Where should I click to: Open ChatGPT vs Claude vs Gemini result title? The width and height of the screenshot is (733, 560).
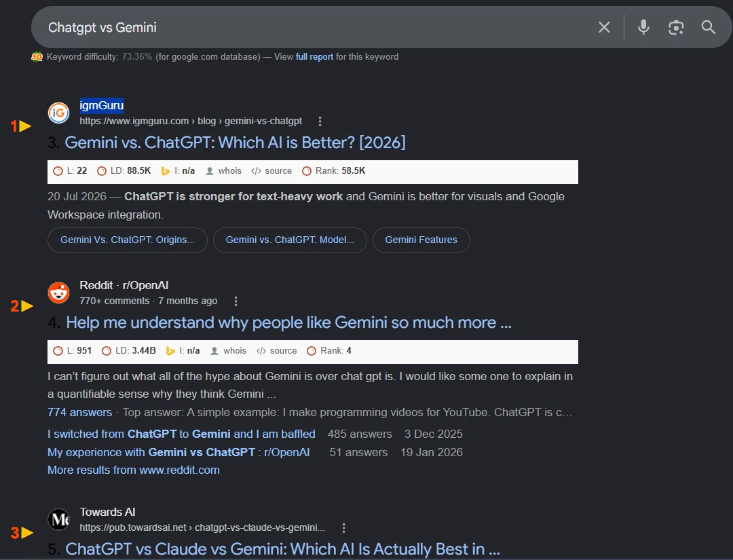(x=282, y=548)
